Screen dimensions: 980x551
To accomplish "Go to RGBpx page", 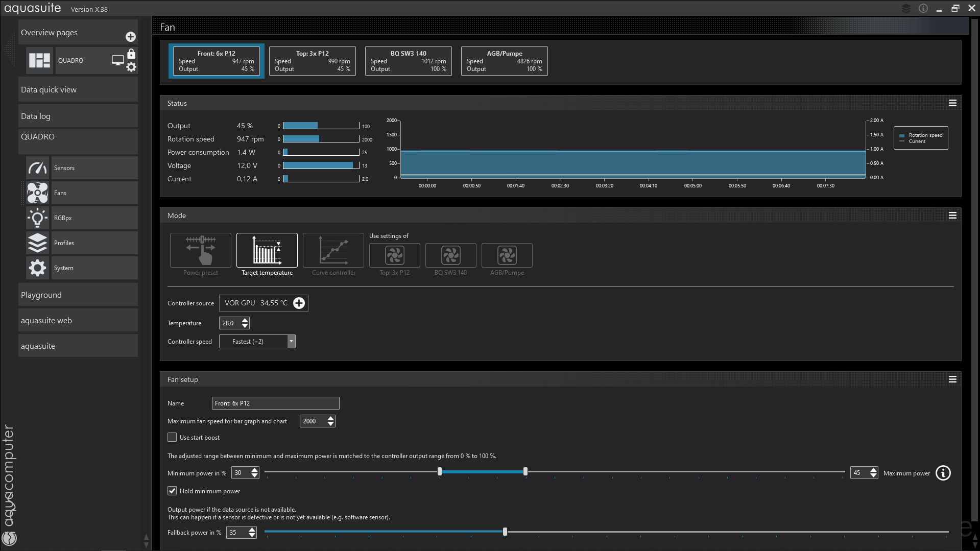I will pos(94,218).
